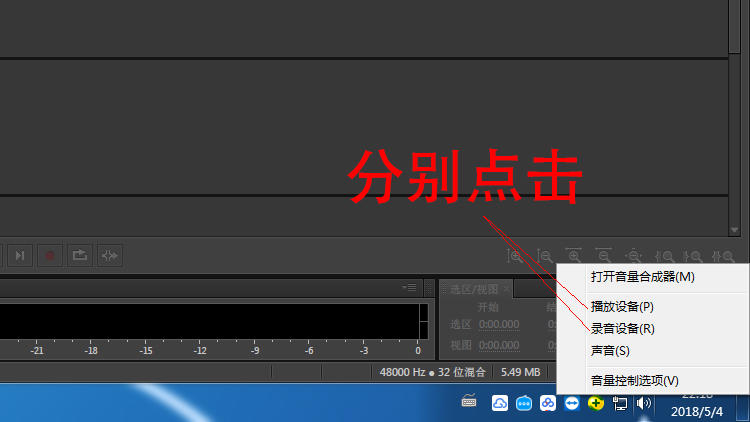This screenshot has height=422, width=750.
Task: Choose 播放设备(P) in the context menu
Action: pyautogui.click(x=622, y=306)
